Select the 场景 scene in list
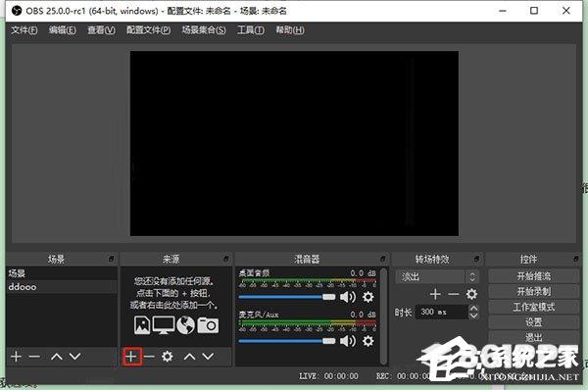 pos(62,273)
